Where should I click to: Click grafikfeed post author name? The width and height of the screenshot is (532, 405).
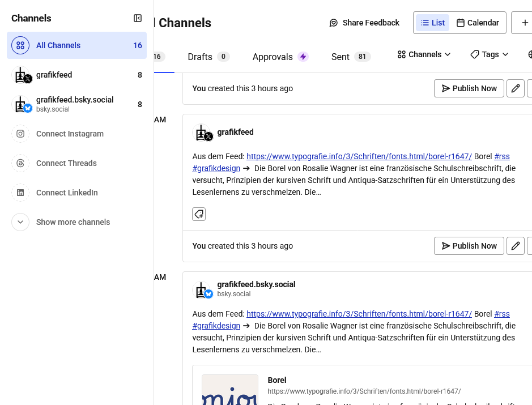[235, 132]
